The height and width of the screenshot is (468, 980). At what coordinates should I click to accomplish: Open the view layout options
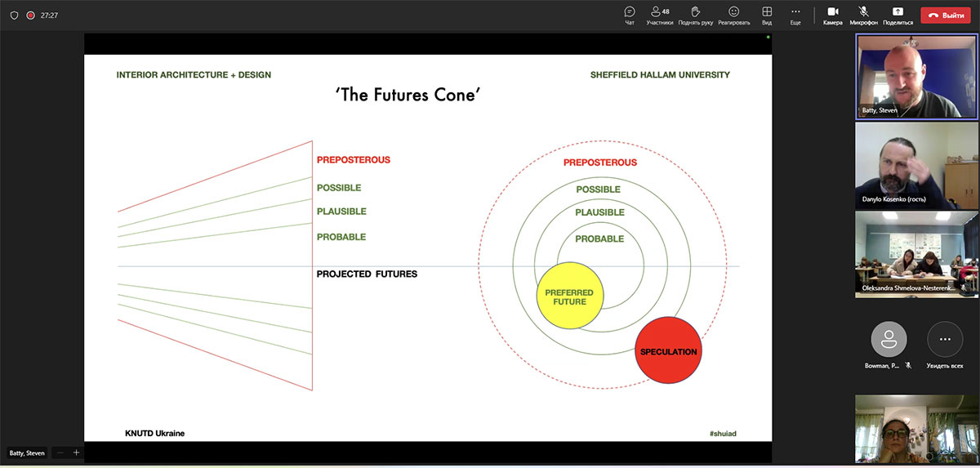point(767,15)
